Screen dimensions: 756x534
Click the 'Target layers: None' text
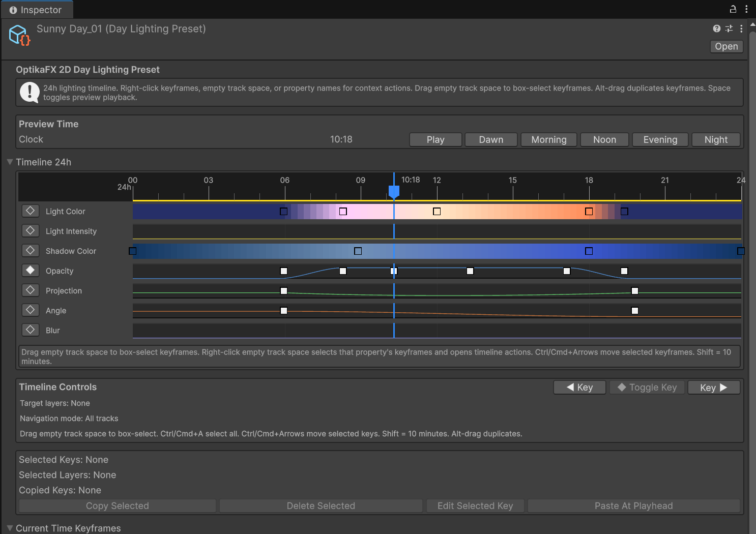click(x=55, y=403)
